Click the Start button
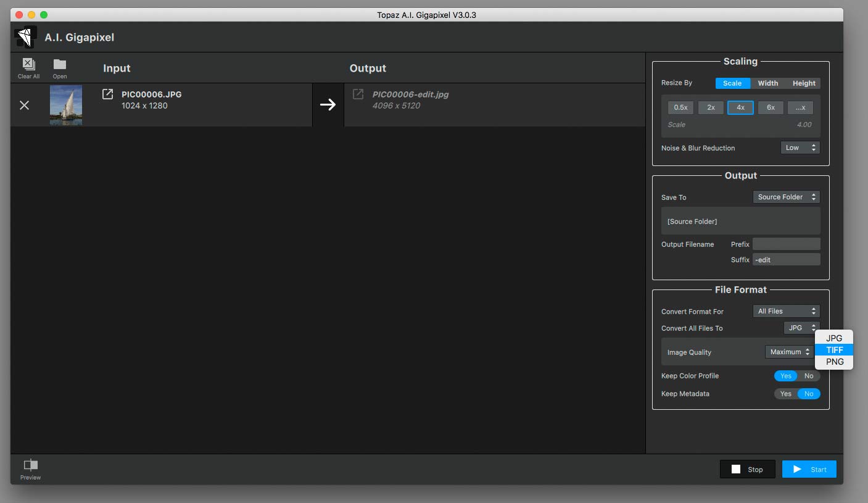Viewport: 868px width, 503px height. (x=809, y=469)
